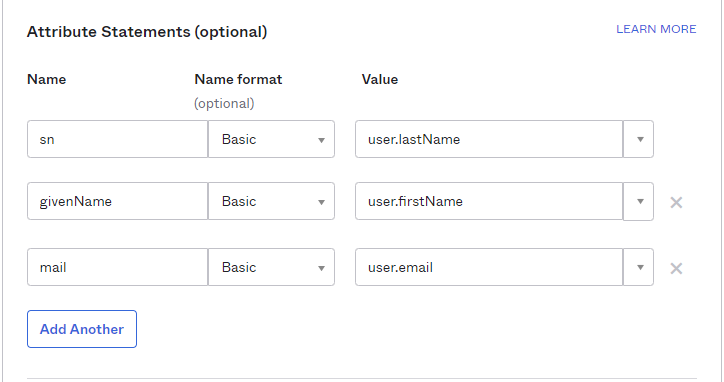Select the Attribute Statements (optional) heading
Image resolution: width=724 pixels, height=382 pixels.
(x=147, y=32)
